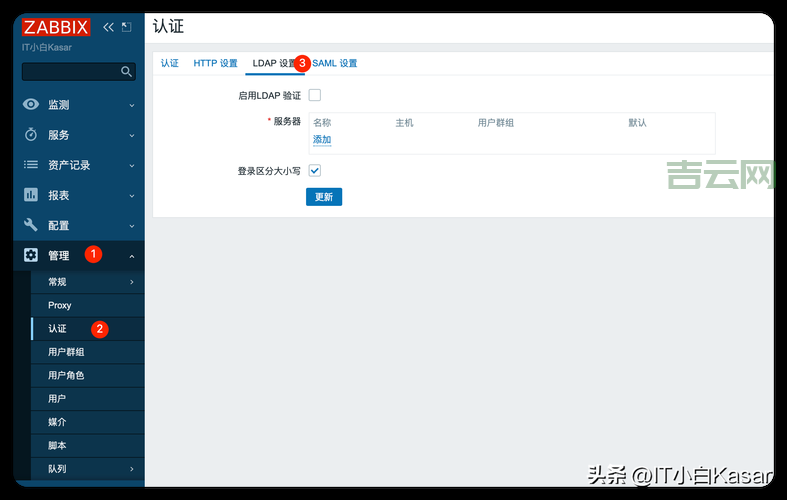Screen dimensions: 787x500
Task: Open the 用户群组 sidebar item
Action: (x=88, y=352)
